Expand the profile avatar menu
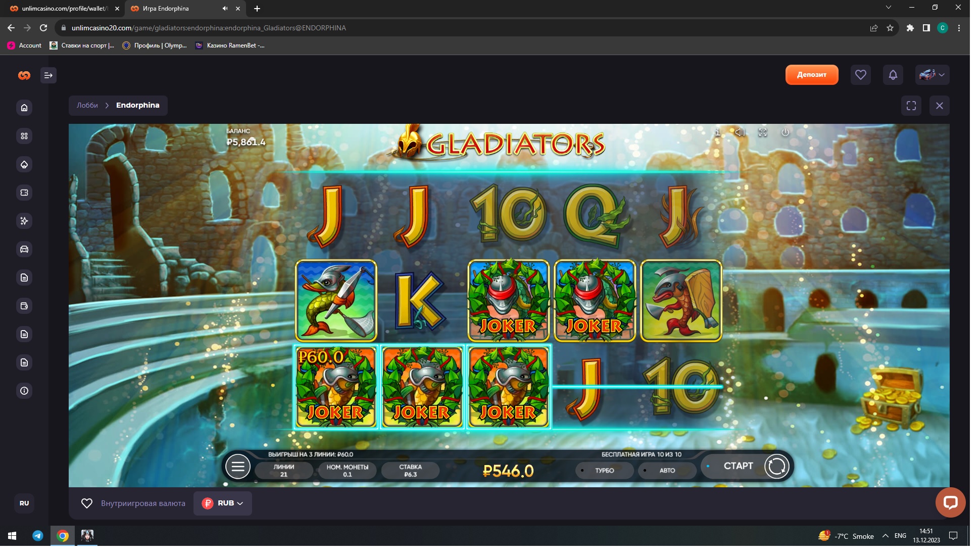This screenshot has width=980, height=555. [x=932, y=75]
